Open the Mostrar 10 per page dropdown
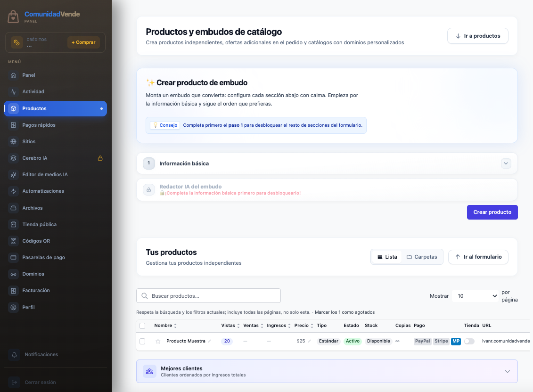This screenshot has width=533, height=392. [x=476, y=296]
